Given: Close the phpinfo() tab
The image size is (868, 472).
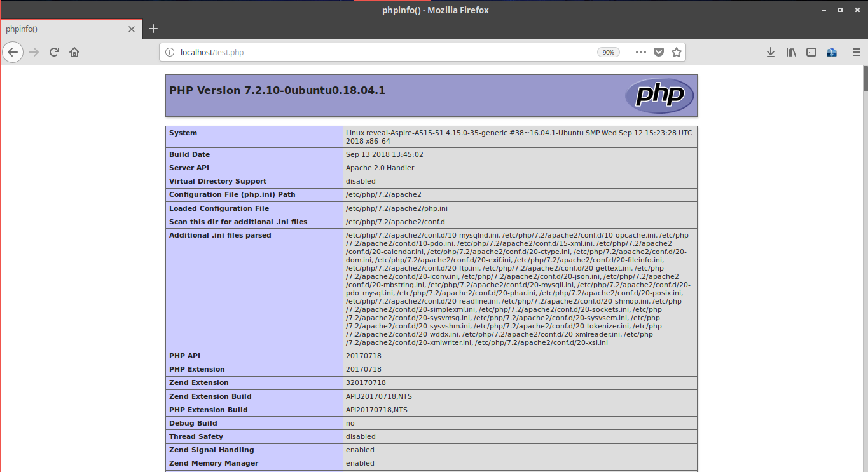Looking at the screenshot, I should 132,29.
